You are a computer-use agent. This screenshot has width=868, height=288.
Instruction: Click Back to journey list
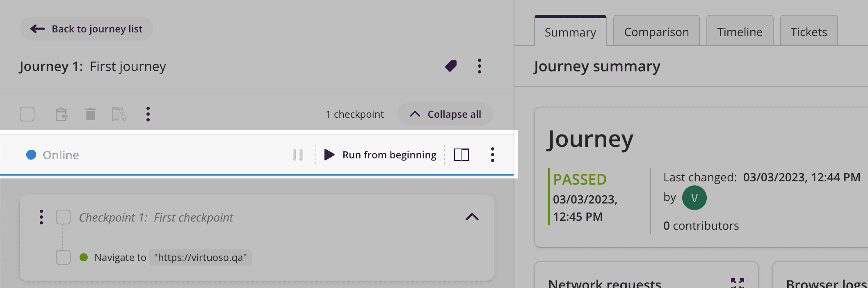(x=86, y=29)
